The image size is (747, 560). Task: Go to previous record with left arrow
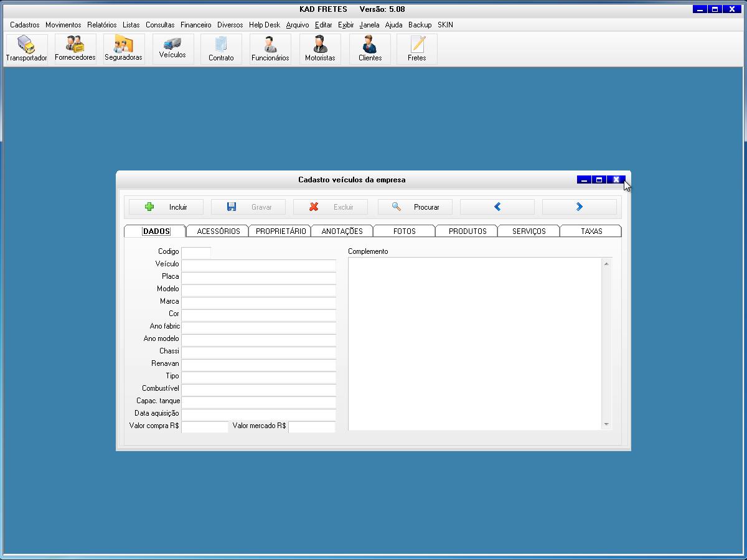pos(497,207)
